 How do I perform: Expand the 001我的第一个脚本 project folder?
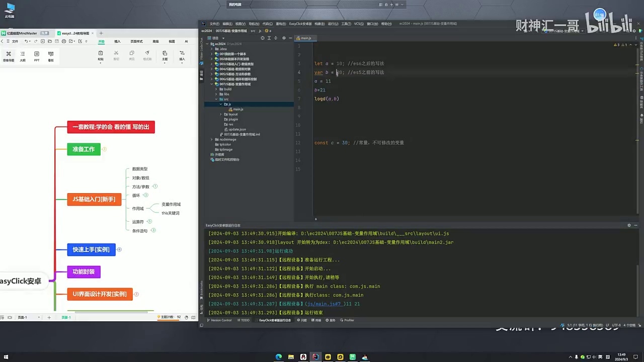click(212, 54)
